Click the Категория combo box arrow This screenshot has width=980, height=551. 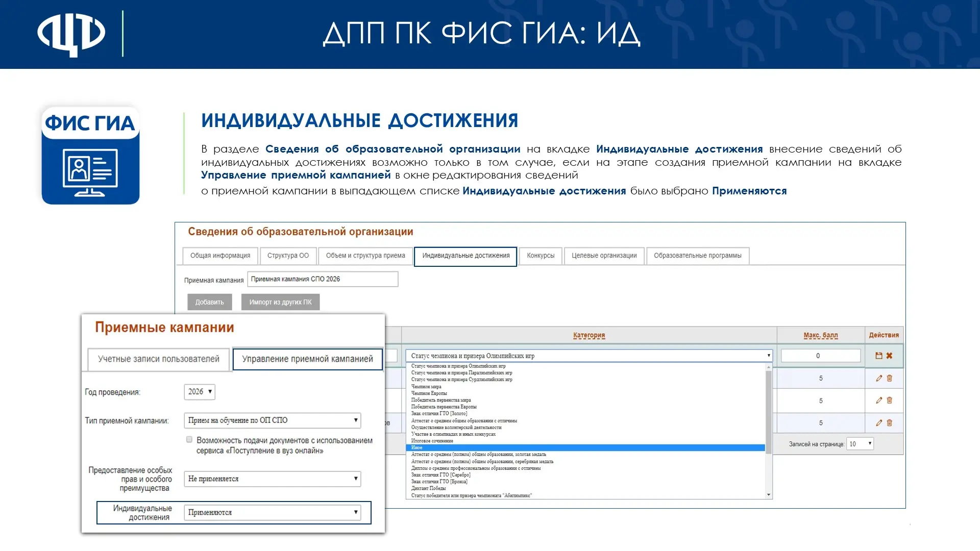pyautogui.click(x=768, y=356)
